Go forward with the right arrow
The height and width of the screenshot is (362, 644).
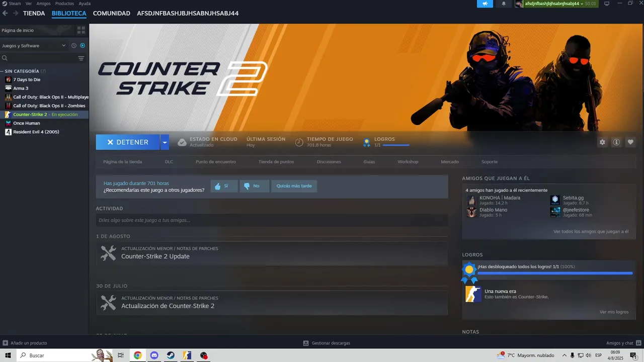tap(16, 13)
